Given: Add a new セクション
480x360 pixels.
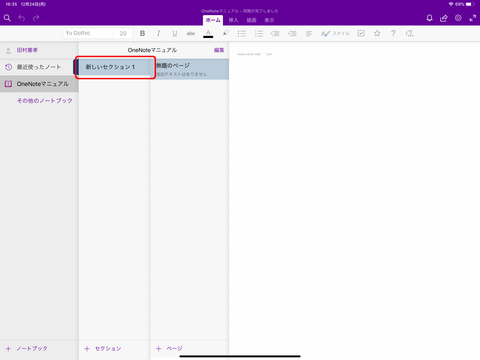Looking at the screenshot, I should tap(103, 348).
